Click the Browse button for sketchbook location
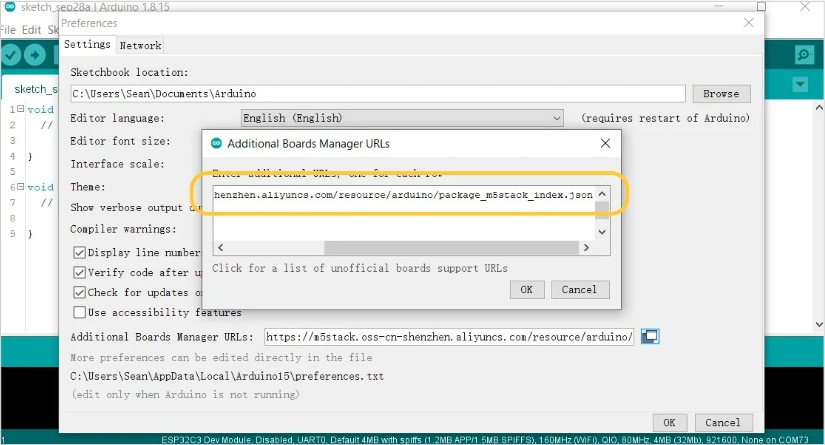Viewport: 825px width, 445px height. click(x=721, y=94)
